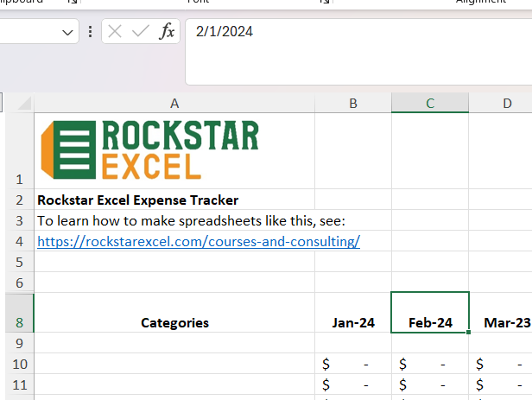Viewport: 532px width, 400px height.
Task: Select the highlighted column C header
Action: point(429,104)
